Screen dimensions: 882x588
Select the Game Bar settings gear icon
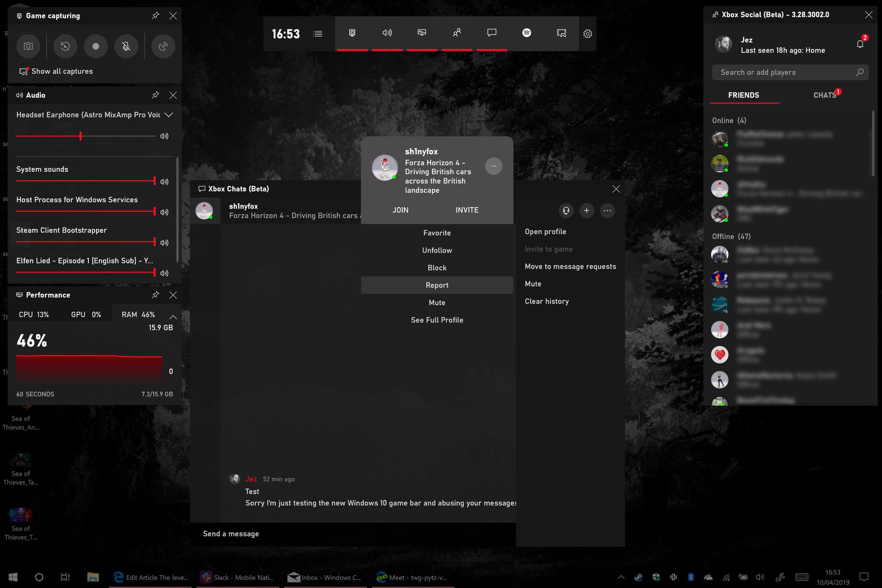click(x=587, y=33)
